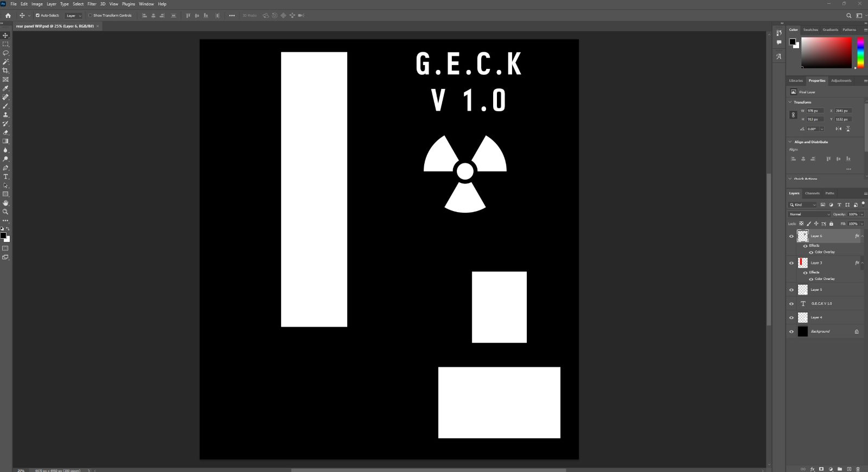Open the Image menu
The width and height of the screenshot is (868, 472).
click(37, 4)
